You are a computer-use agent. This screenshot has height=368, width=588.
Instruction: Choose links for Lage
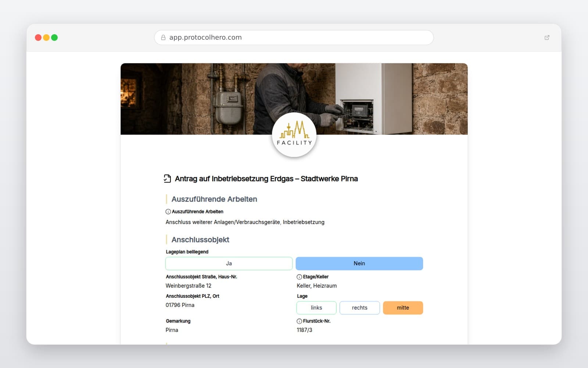click(316, 308)
